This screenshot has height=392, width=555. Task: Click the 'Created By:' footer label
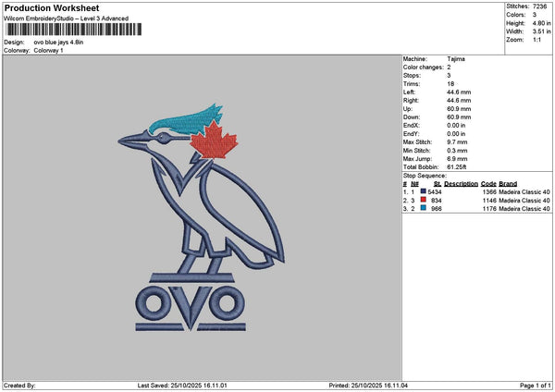19,386
